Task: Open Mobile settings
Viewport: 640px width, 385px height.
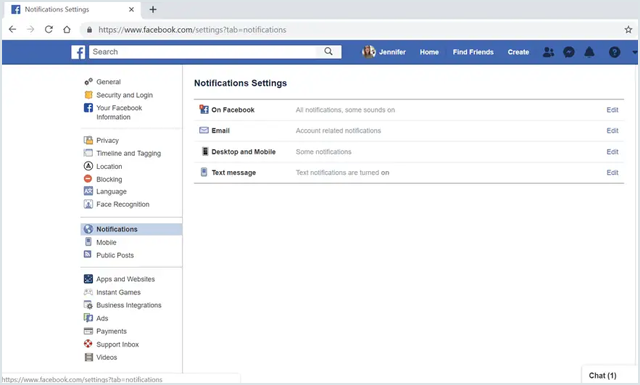Action: 106,243
